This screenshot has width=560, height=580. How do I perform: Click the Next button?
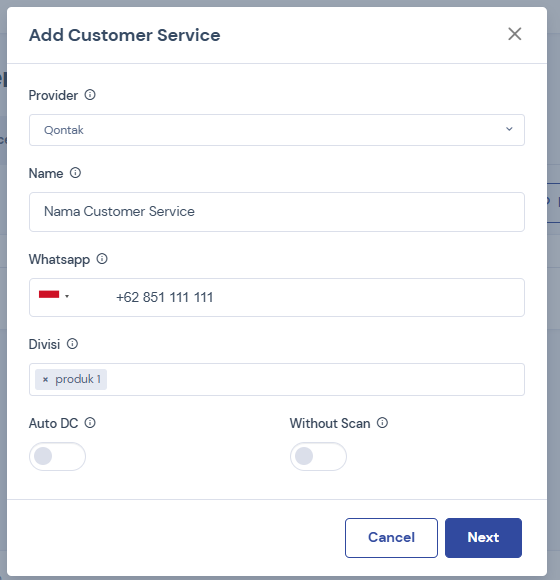coord(483,538)
